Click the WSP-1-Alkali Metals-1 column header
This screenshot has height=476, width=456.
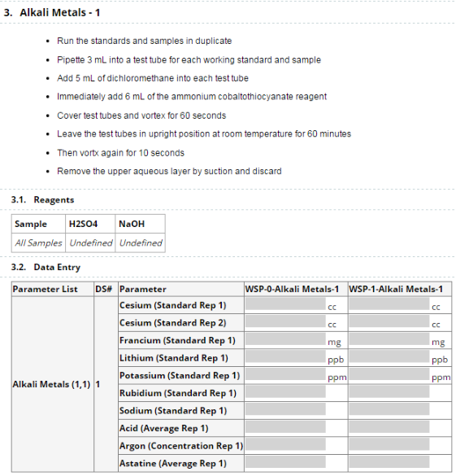396,289
